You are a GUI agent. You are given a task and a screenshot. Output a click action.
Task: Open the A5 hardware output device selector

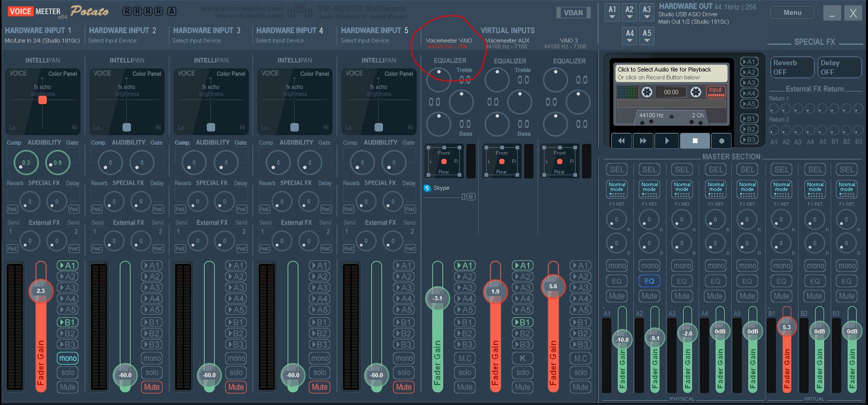pyautogui.click(x=647, y=36)
